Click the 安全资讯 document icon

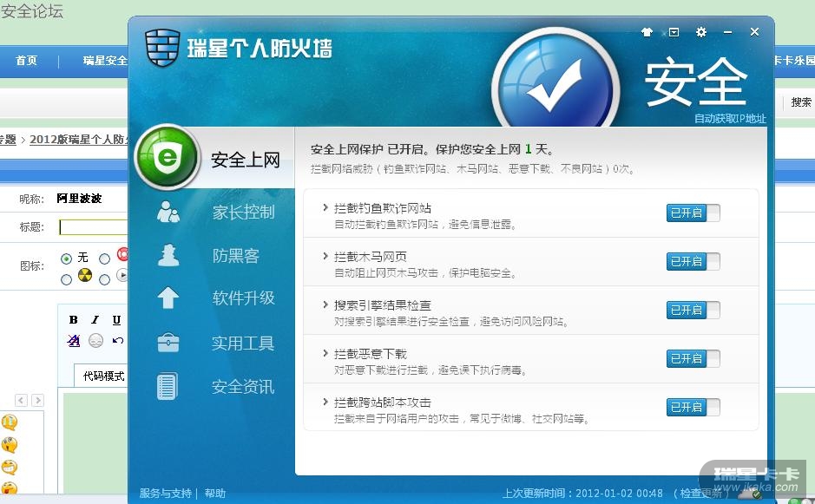168,386
